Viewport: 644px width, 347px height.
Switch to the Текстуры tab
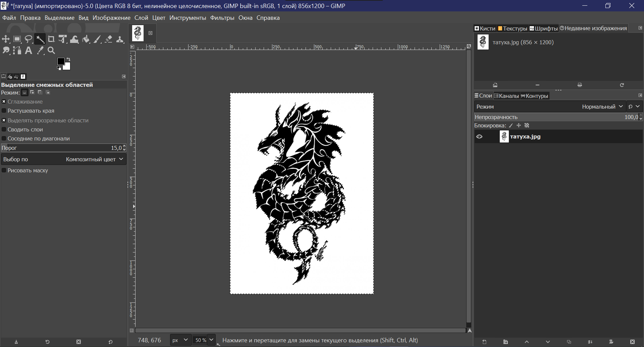[x=513, y=28]
